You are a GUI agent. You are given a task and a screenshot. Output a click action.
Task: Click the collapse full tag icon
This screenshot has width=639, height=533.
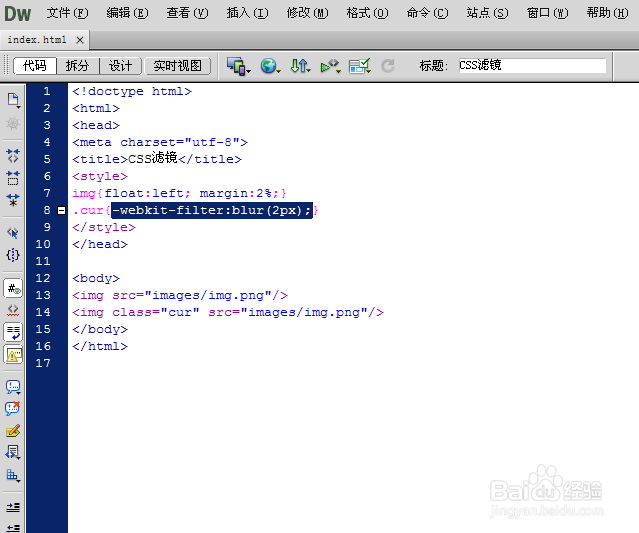pos(13,156)
